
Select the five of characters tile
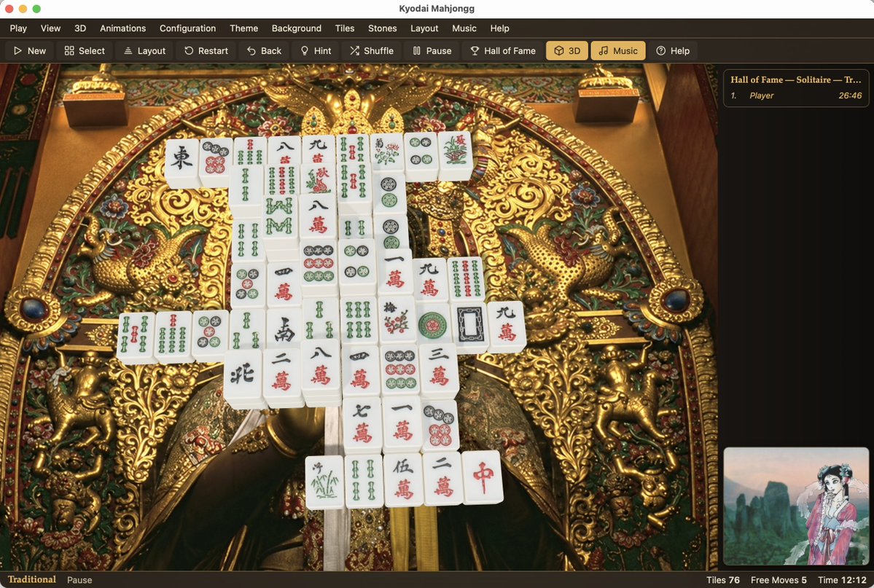(403, 478)
